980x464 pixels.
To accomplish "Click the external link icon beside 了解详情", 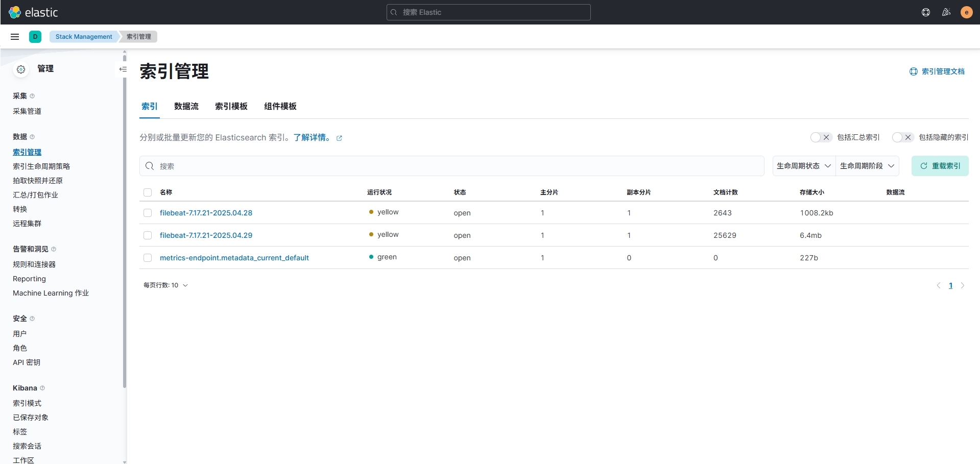I will click(339, 138).
